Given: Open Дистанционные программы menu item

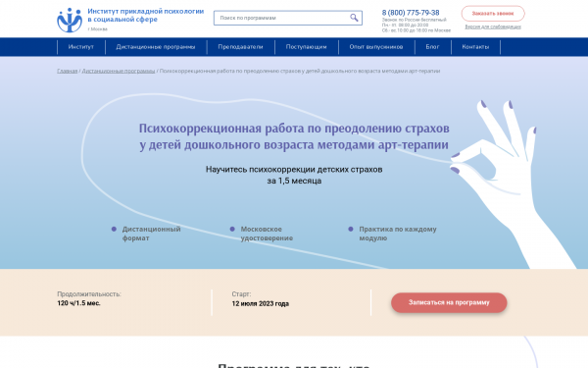Looking at the screenshot, I should point(156,47).
